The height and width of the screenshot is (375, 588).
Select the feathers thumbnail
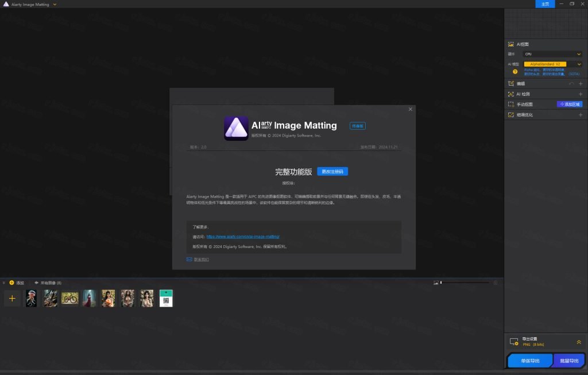(51, 299)
